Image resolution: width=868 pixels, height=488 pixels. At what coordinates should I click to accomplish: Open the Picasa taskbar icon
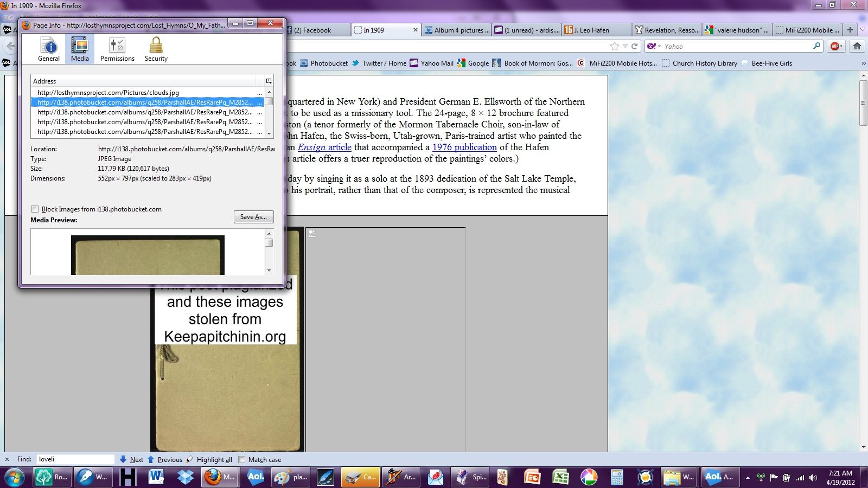pyautogui.click(x=589, y=477)
